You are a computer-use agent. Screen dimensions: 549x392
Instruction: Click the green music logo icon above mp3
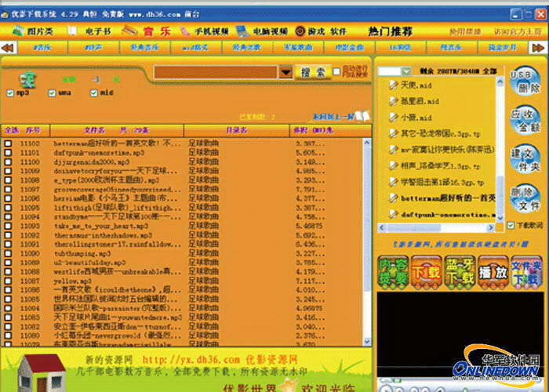click(x=27, y=78)
